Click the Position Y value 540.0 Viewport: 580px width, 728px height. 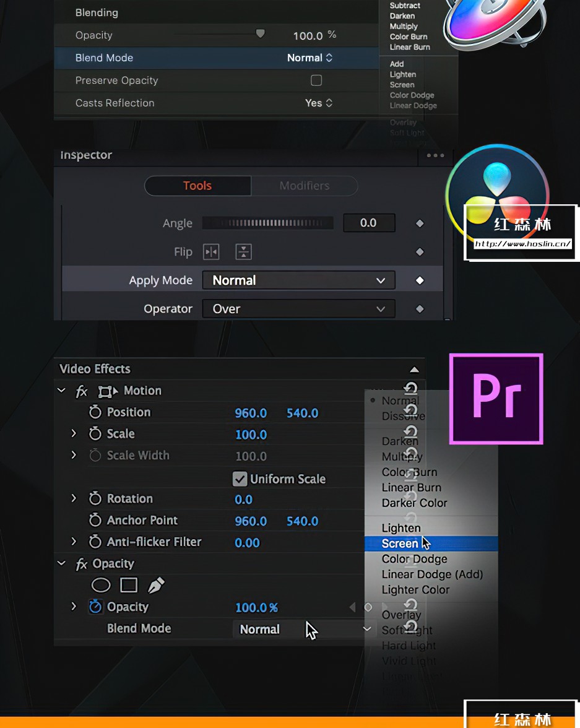point(302,414)
